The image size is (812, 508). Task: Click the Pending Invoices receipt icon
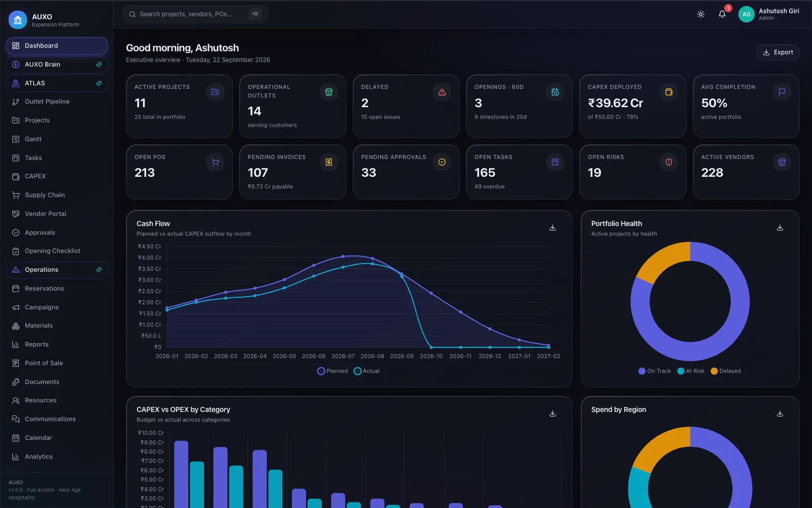[329, 162]
